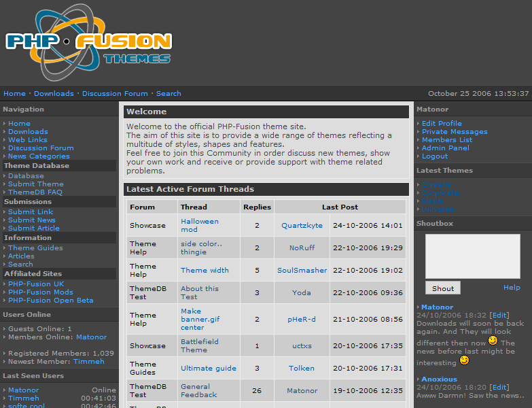Click the smiley after 'interesting' in shoutbox
The image size is (532, 408).
click(x=464, y=360)
